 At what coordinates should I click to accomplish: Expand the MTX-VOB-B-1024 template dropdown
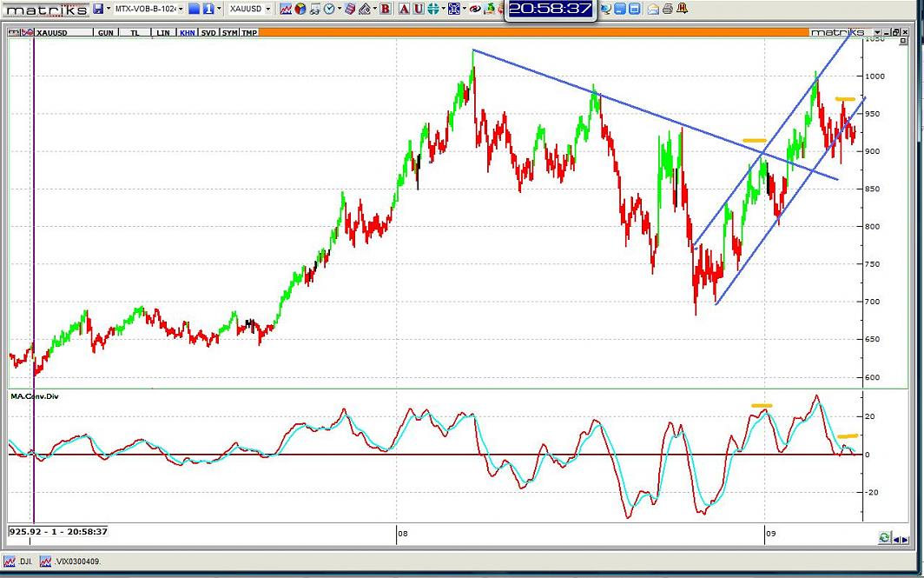[181, 9]
